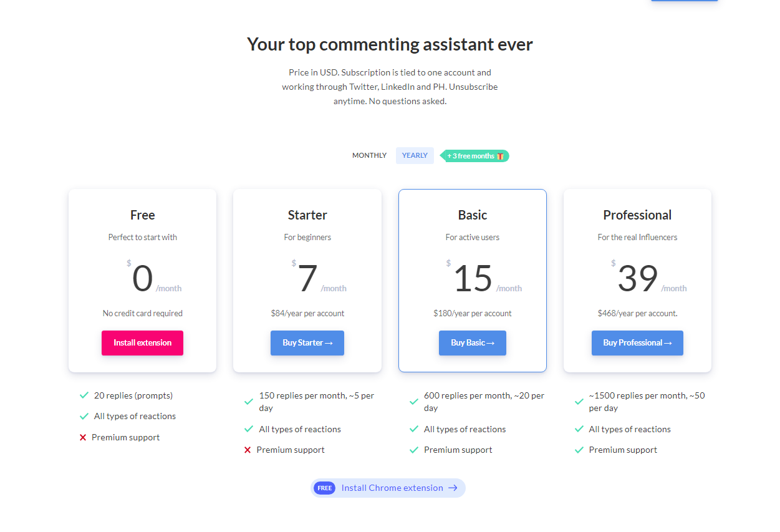The image size is (780, 532).
Task: Click the Install extension button
Action: pos(142,343)
